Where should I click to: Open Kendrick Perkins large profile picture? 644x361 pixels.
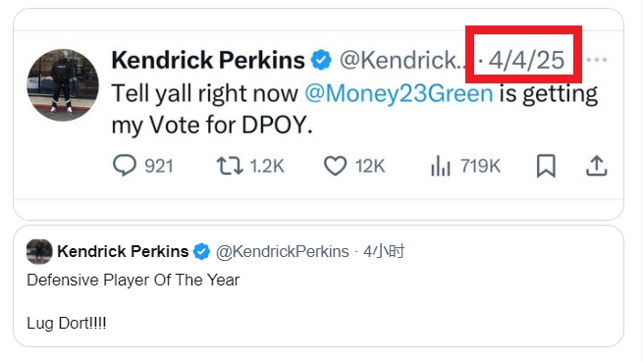(x=63, y=85)
